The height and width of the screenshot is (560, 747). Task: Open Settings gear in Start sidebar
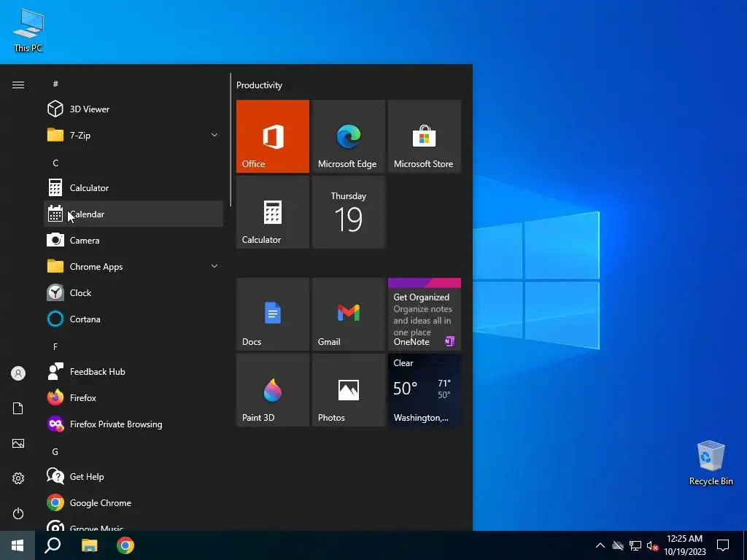tap(18, 478)
